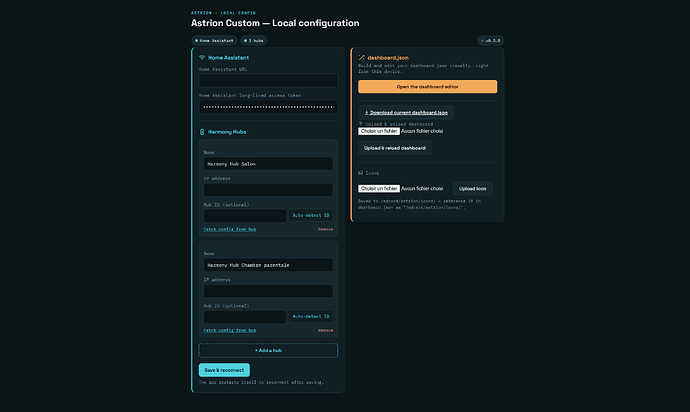Click the image icon beside Icons label
Viewport: 690px width, 412px height.
[x=360, y=173]
